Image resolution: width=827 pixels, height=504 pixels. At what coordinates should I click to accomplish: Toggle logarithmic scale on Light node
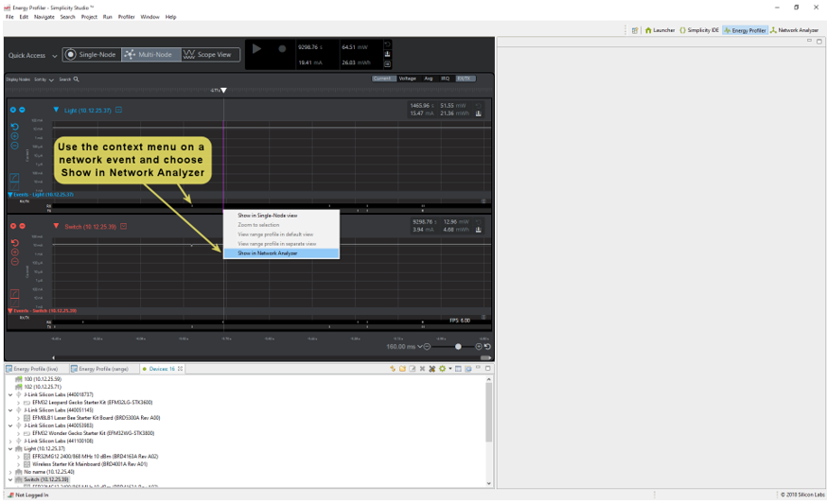(15, 178)
